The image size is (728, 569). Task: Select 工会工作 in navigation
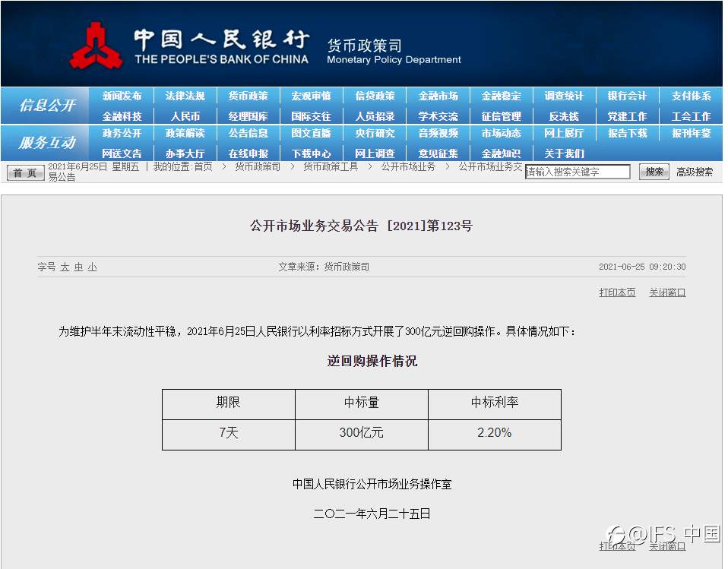(x=691, y=116)
